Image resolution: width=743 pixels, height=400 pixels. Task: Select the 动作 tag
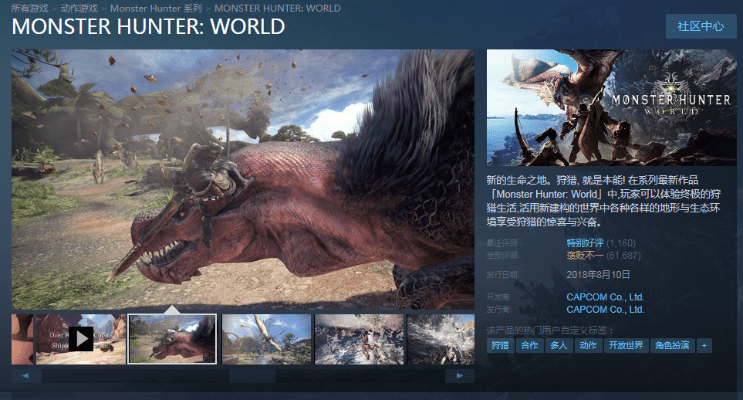pos(589,345)
